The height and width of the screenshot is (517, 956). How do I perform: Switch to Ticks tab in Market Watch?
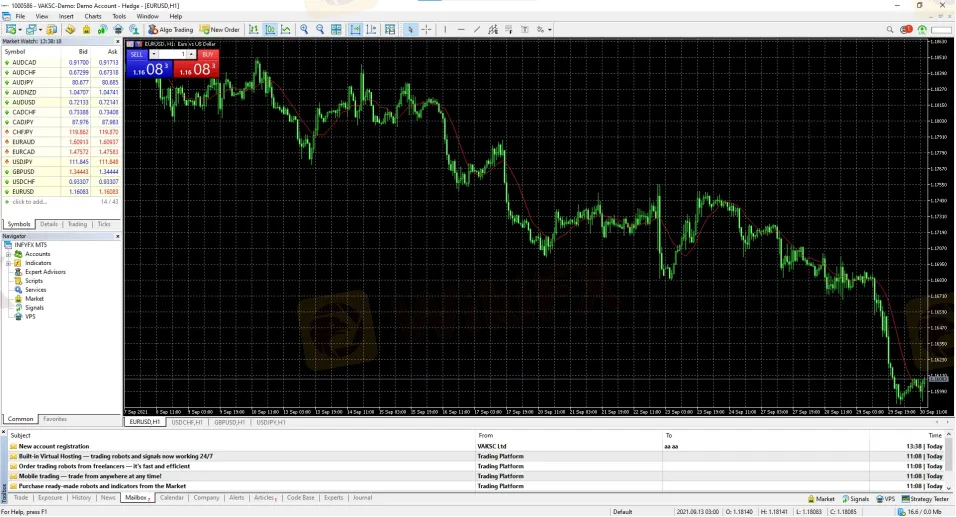(x=104, y=224)
